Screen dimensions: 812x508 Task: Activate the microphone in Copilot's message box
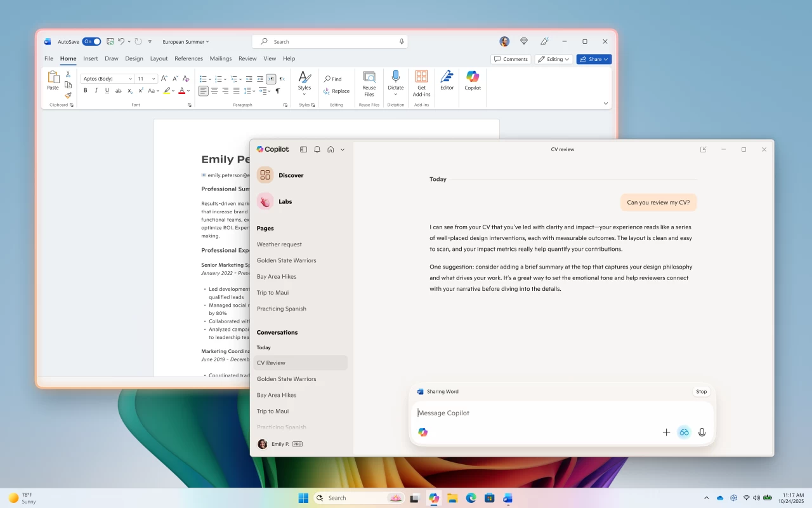click(702, 432)
